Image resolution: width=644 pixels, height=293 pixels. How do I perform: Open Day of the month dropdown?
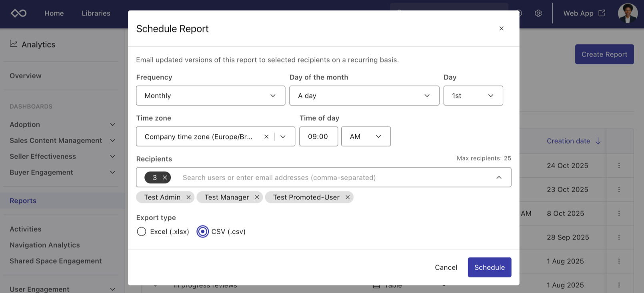tap(364, 96)
